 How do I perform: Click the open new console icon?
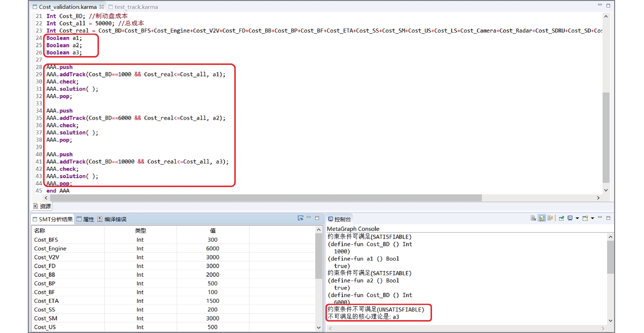click(x=585, y=218)
